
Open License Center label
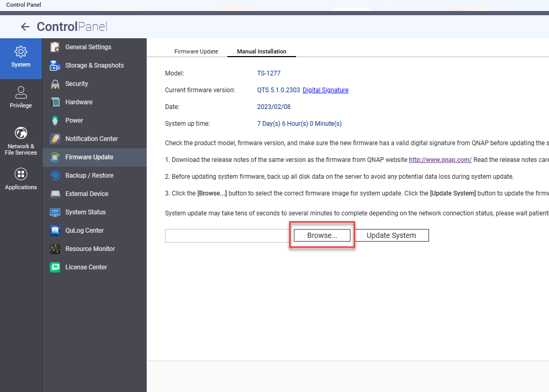click(x=86, y=267)
